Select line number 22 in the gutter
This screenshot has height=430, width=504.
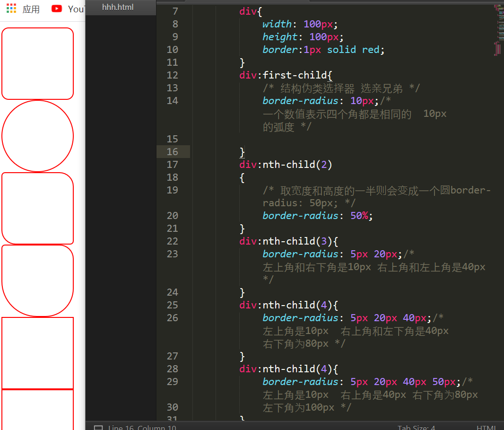point(172,241)
